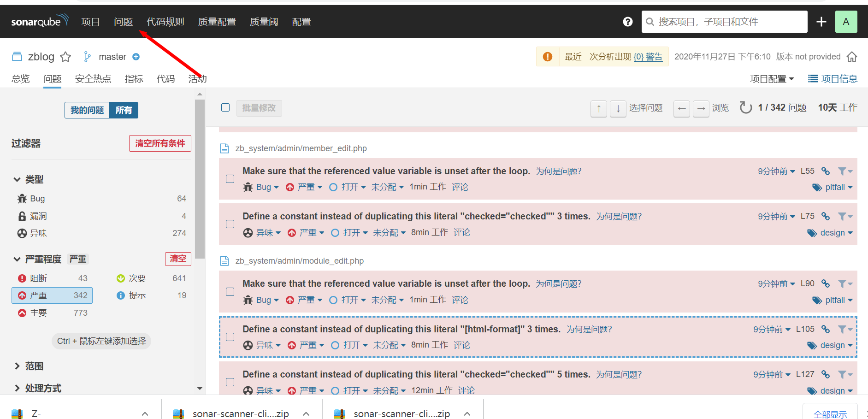Copy permalink for issue at L90

click(826, 283)
